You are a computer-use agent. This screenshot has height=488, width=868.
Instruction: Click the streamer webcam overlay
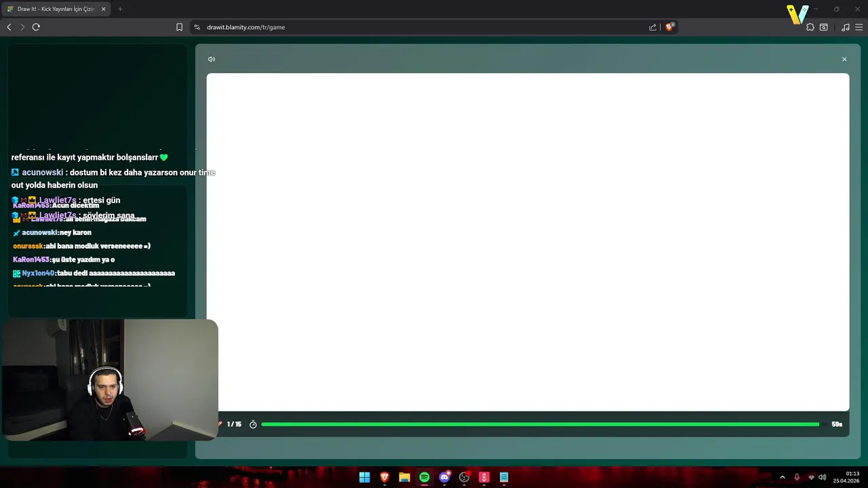point(110,380)
